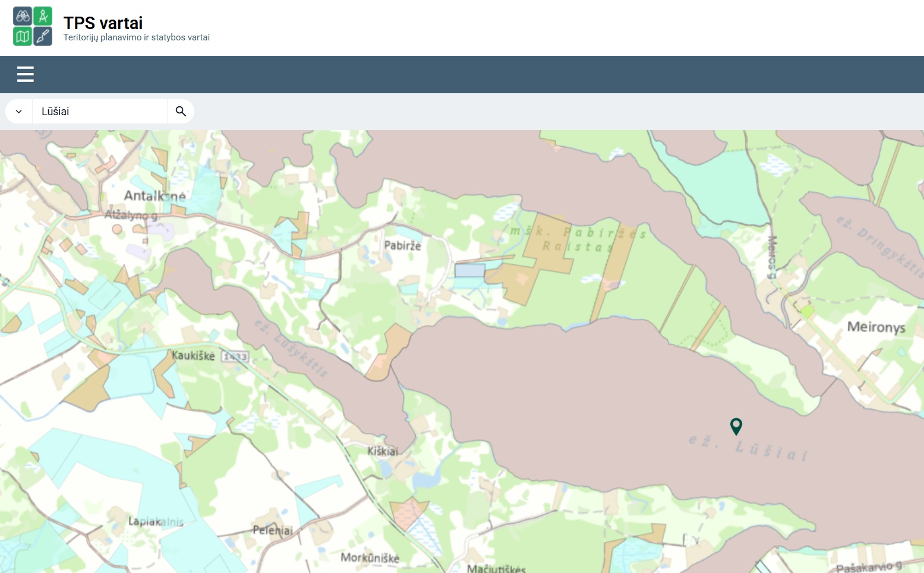The image size is (924, 573).
Task: Click the TPS vartai logo
Action: coord(33,26)
